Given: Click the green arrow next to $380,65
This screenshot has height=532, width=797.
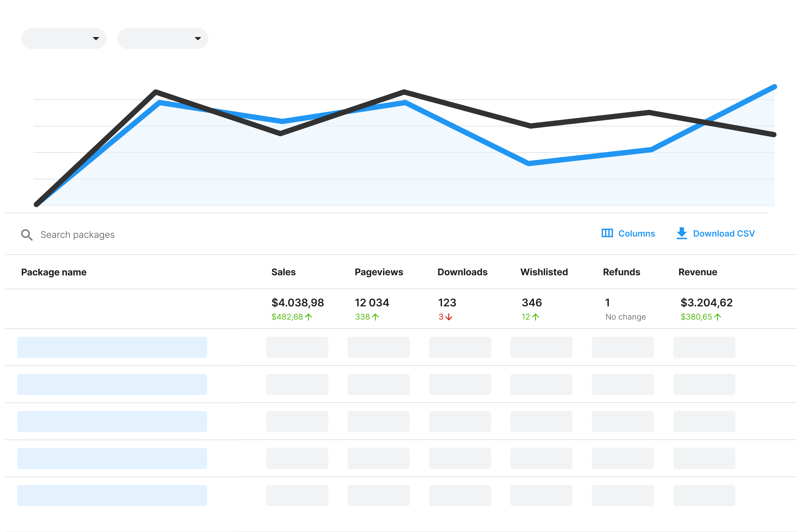Looking at the screenshot, I should (717, 317).
